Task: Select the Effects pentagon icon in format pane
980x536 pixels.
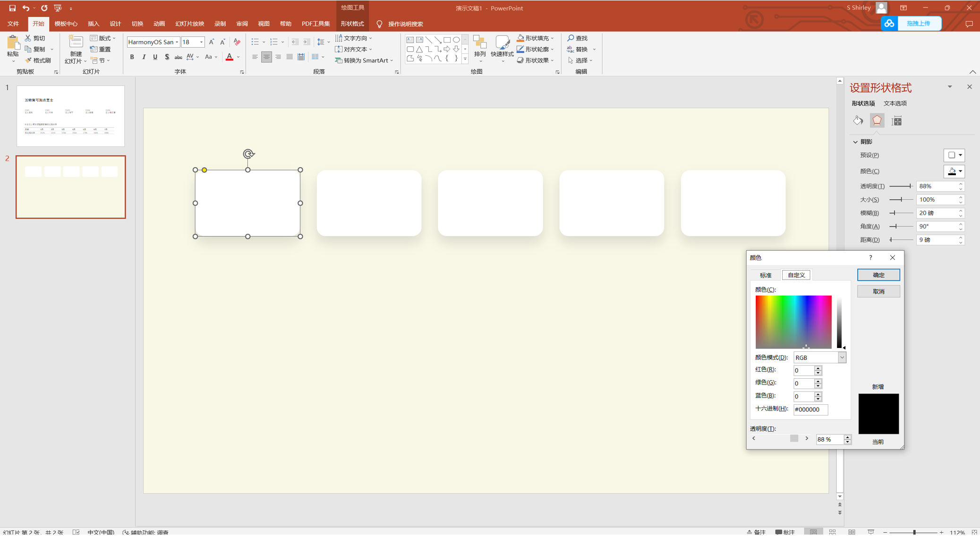Action: 877,121
